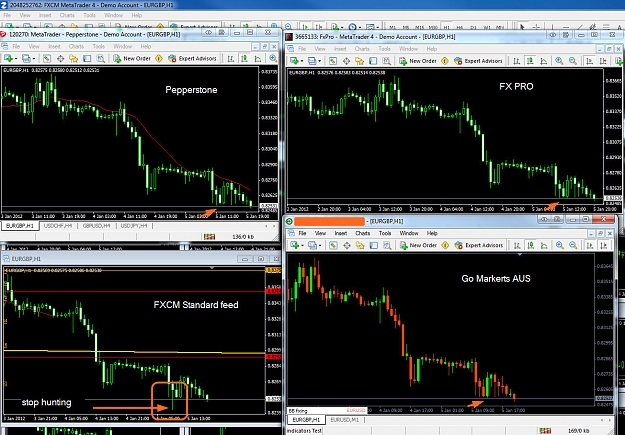Zoom out the Go Markets chart
Image resolution: width=625 pixels, height=435 pixels.
(x=573, y=245)
